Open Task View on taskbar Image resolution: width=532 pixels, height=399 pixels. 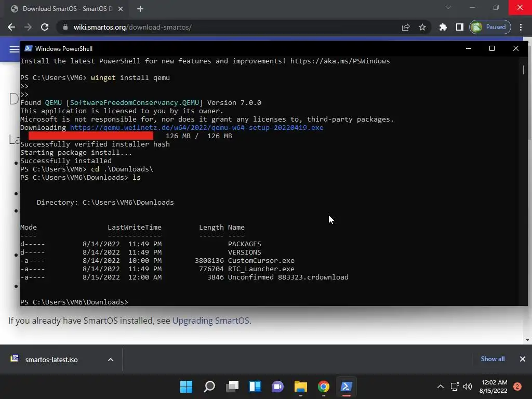(x=232, y=387)
